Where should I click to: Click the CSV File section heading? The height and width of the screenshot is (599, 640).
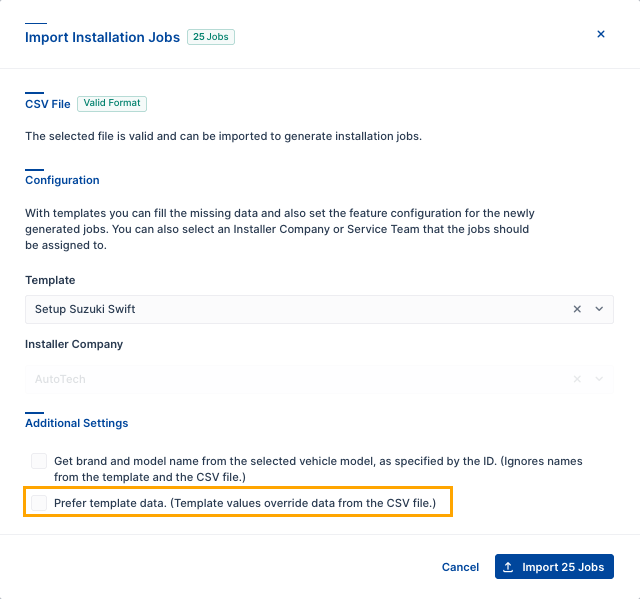pyautogui.click(x=47, y=103)
